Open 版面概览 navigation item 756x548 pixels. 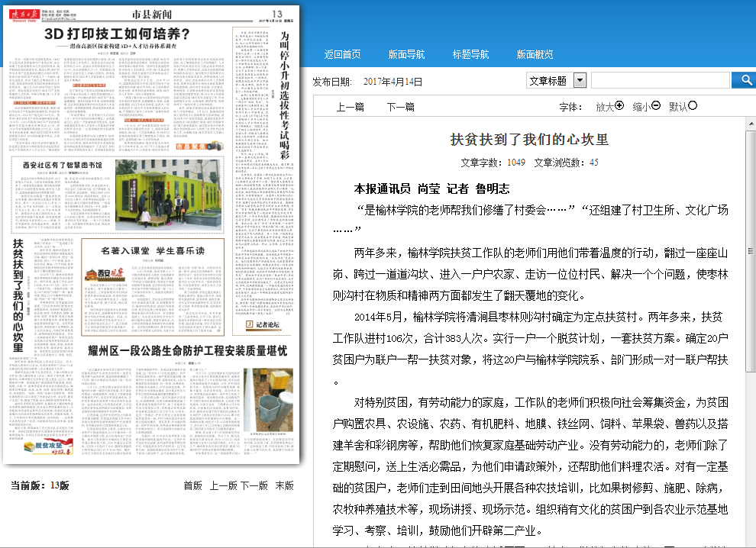click(x=535, y=54)
